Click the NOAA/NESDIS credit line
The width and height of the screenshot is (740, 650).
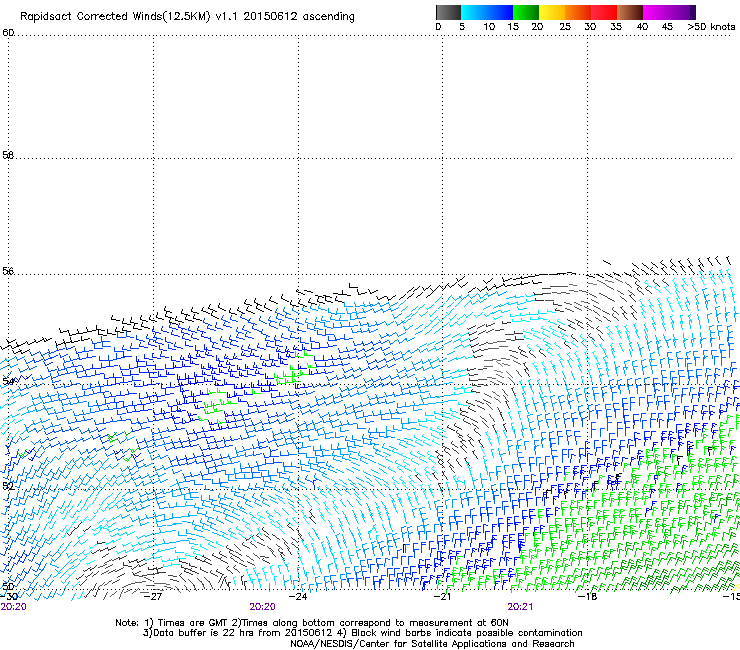tap(432, 644)
